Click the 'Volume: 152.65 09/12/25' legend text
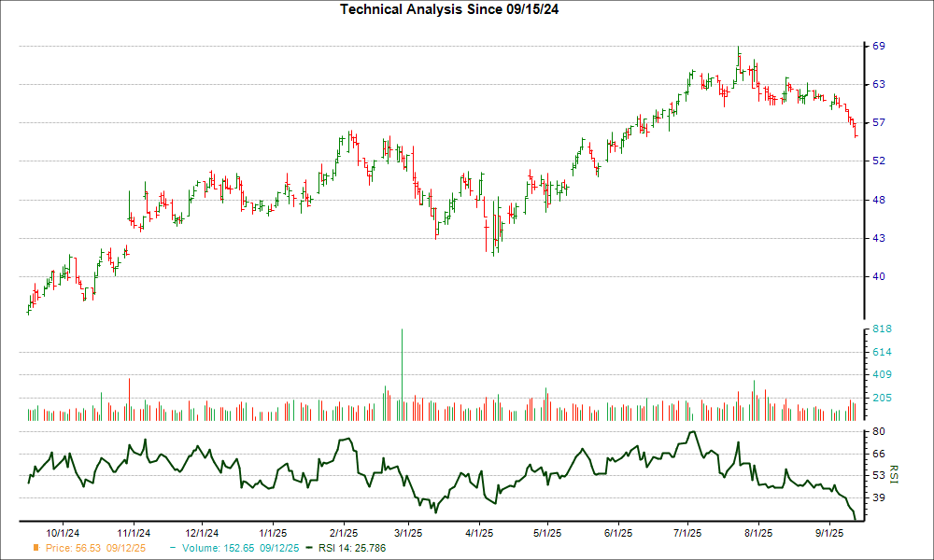The height and width of the screenshot is (560, 934). pos(241,548)
